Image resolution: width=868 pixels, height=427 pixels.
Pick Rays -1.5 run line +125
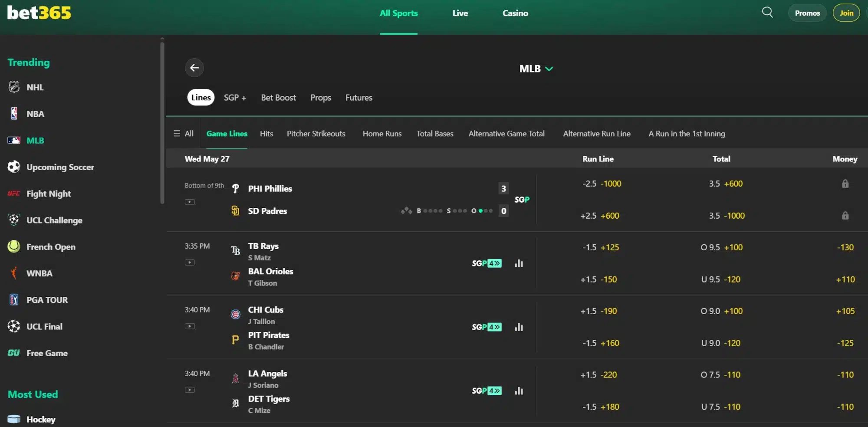pyautogui.click(x=601, y=247)
